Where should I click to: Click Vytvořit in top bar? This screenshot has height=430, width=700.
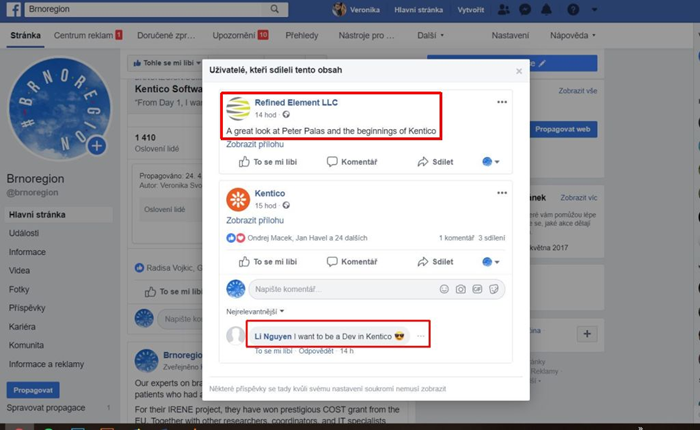click(471, 9)
